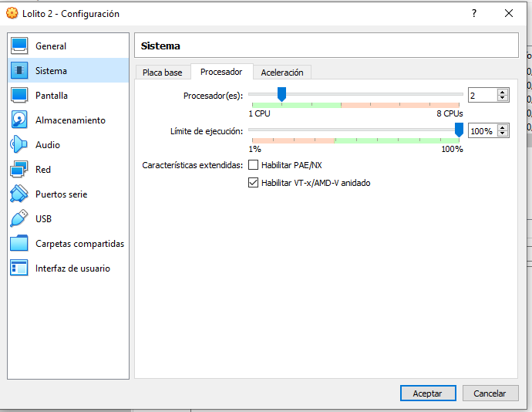Decrease processor count with down arrow
The width and height of the screenshot is (532, 412).
503,99
